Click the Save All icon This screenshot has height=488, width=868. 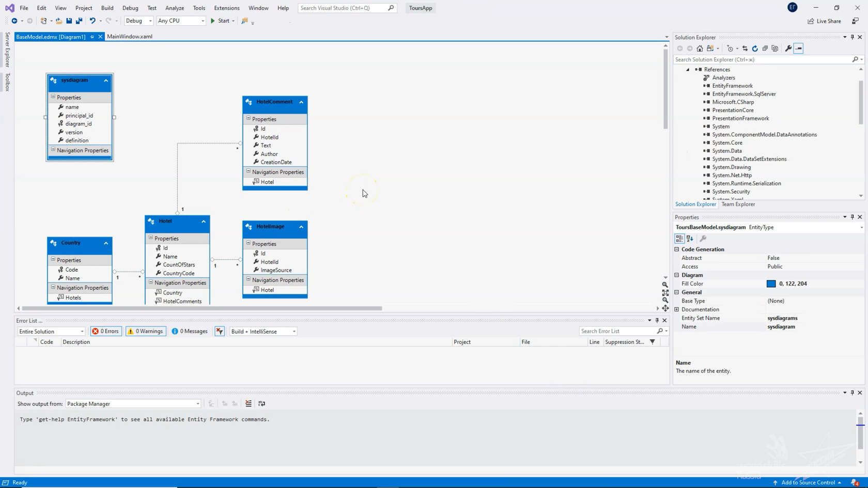click(79, 21)
